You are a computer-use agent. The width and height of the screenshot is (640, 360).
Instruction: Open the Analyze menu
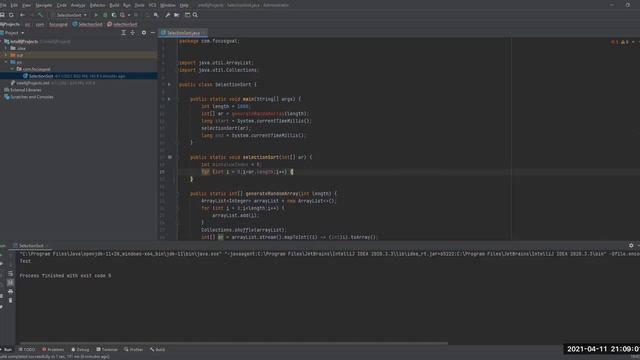78,5
